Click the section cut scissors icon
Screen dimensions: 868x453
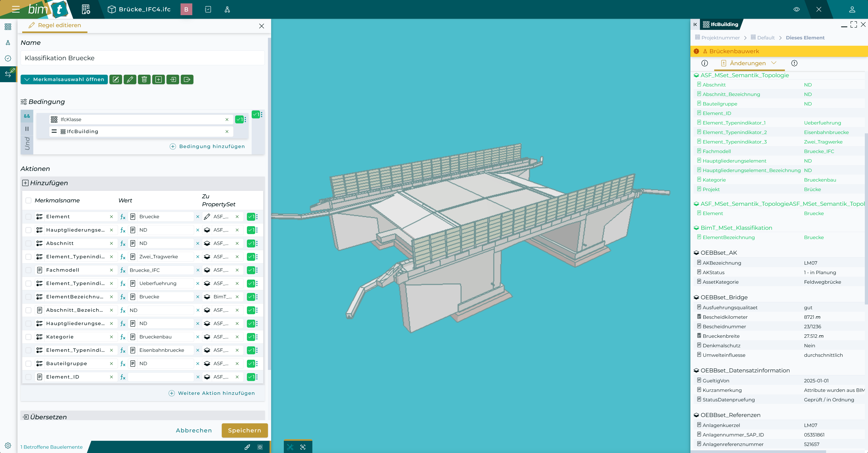[x=290, y=447]
